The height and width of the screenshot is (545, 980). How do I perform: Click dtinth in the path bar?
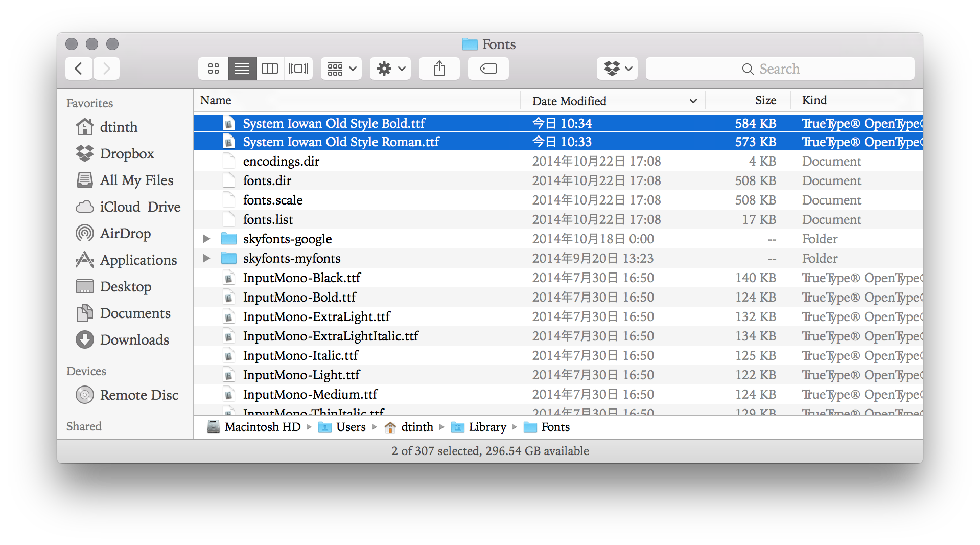pos(409,427)
